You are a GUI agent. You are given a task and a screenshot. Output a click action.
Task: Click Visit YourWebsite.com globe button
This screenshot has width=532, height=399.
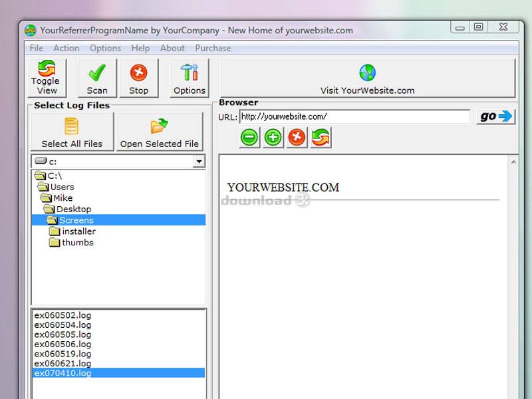pos(368,78)
